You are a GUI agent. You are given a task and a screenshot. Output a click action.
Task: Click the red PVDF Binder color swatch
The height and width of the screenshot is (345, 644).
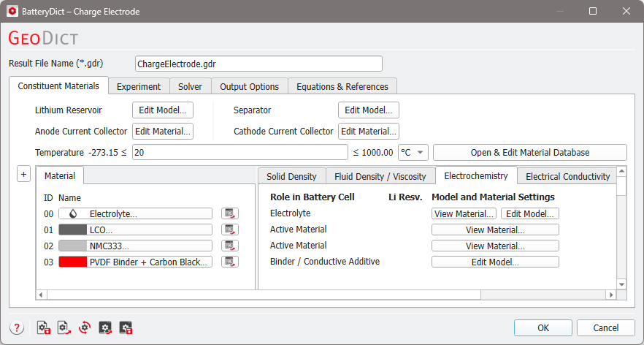coord(73,262)
